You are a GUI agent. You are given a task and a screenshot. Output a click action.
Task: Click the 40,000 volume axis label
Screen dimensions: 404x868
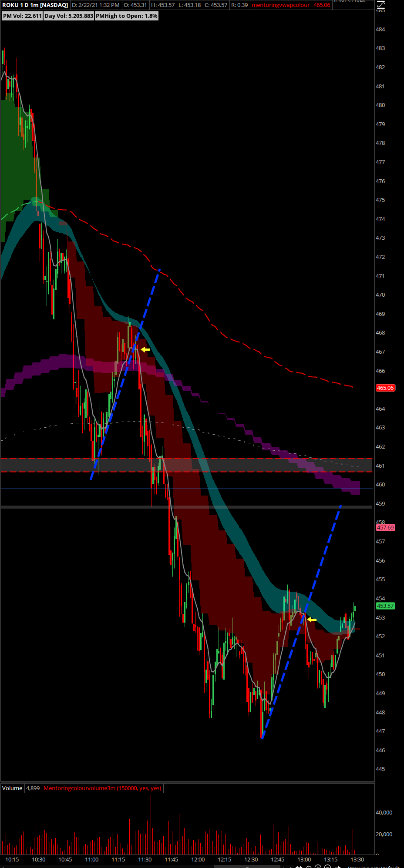point(384,812)
